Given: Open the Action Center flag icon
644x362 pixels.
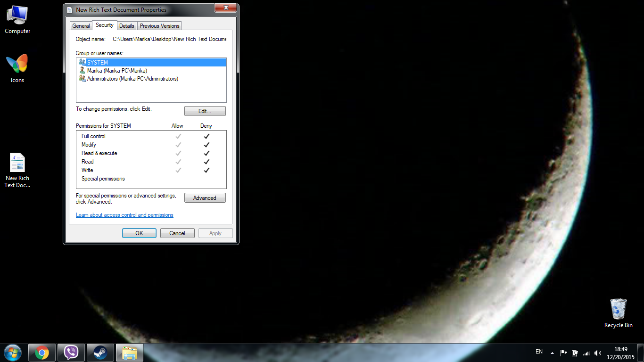Looking at the screenshot, I should (x=564, y=353).
